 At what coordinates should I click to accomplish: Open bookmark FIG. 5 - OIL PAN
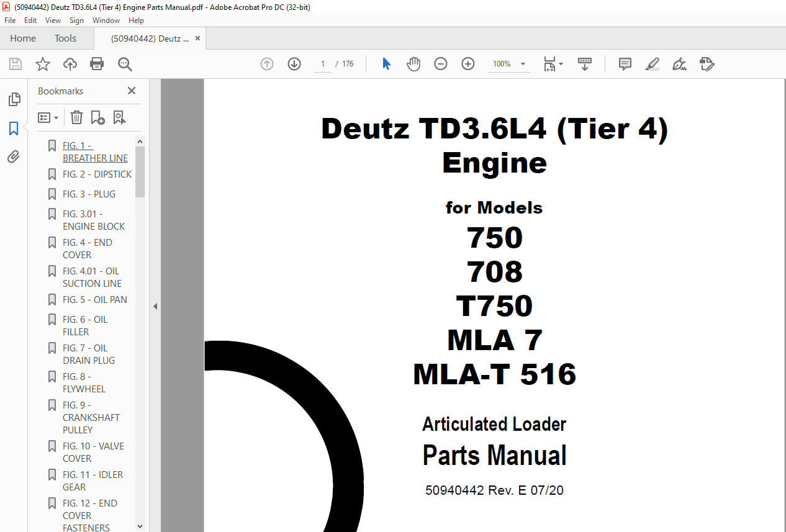click(94, 300)
